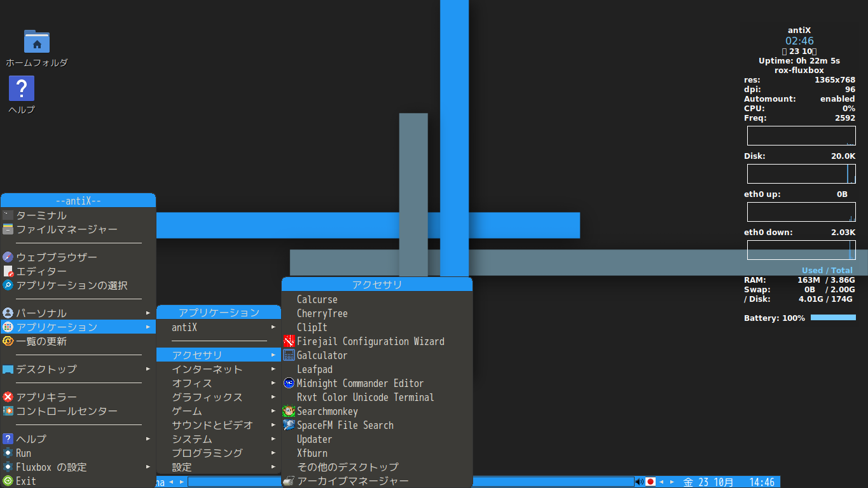The width and height of the screenshot is (868, 488).
Task: Open ファイルマネージャー in the antiX menu
Action: coord(78,229)
